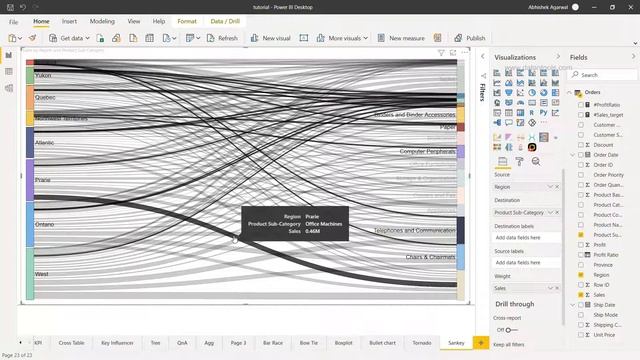Open the Product Sub-Category well dropdown
The image size is (640, 360).
pos(550,213)
